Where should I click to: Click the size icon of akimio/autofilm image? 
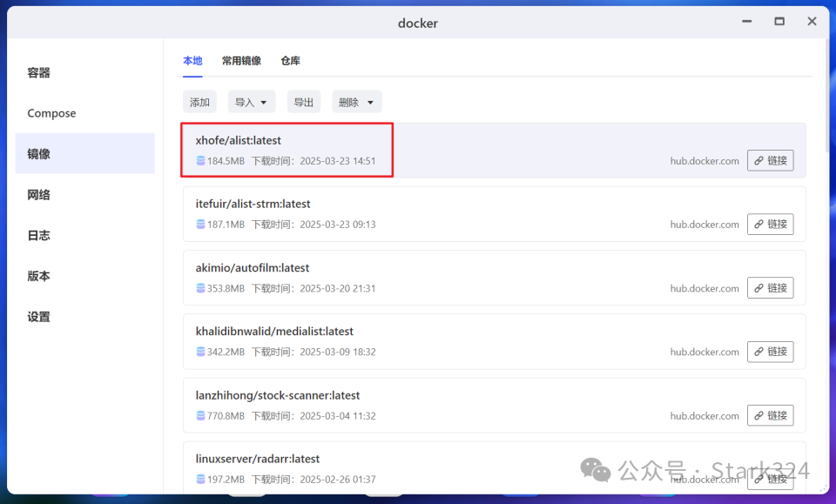point(201,288)
